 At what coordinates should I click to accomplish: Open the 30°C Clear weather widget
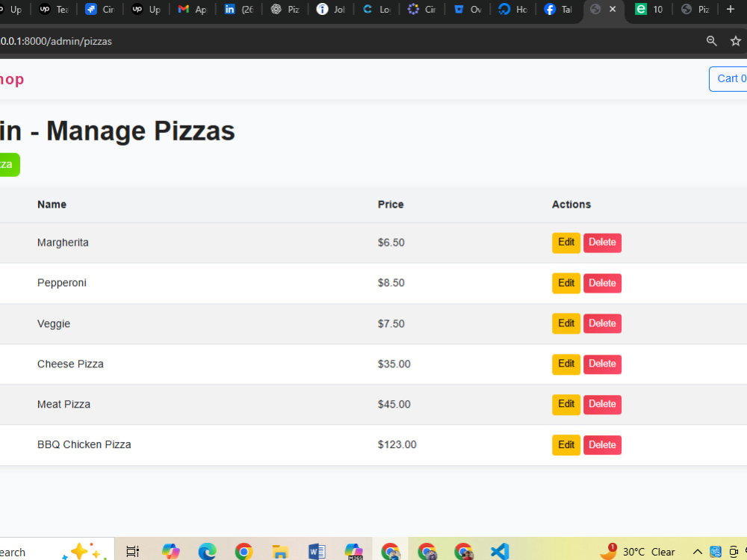pos(637,552)
